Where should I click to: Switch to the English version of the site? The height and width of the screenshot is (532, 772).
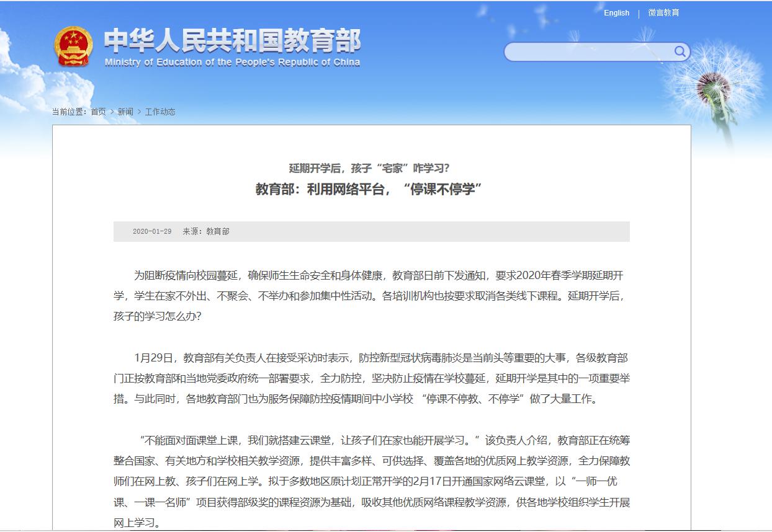(616, 12)
